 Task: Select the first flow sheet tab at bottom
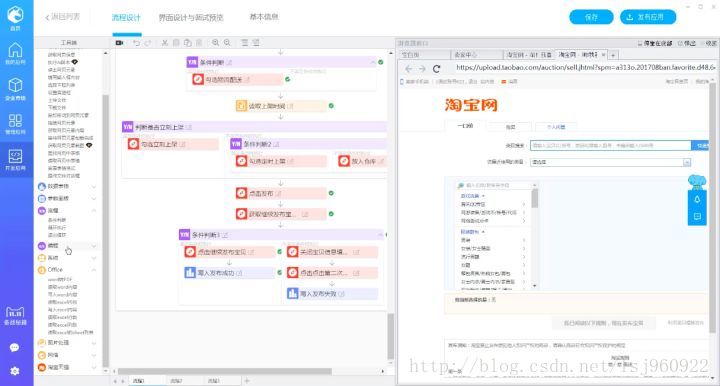[x=138, y=381]
